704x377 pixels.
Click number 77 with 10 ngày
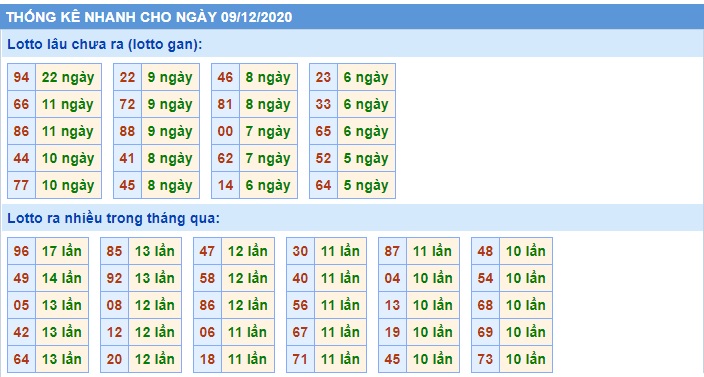point(21,185)
